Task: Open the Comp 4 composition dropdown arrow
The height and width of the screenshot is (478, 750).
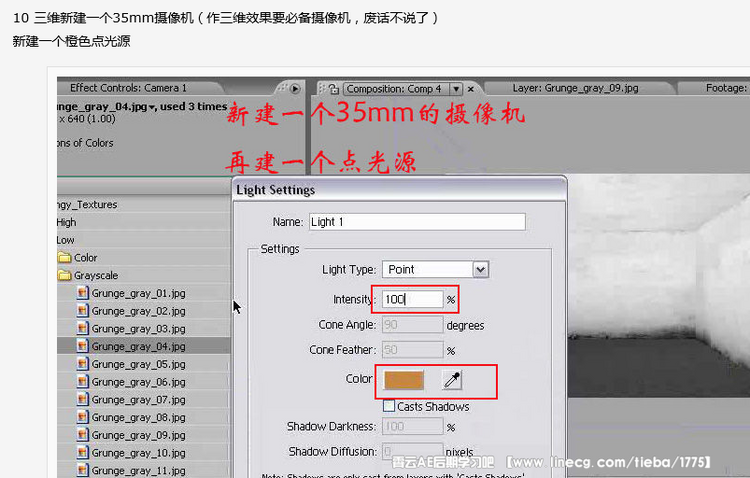Action: point(456,89)
